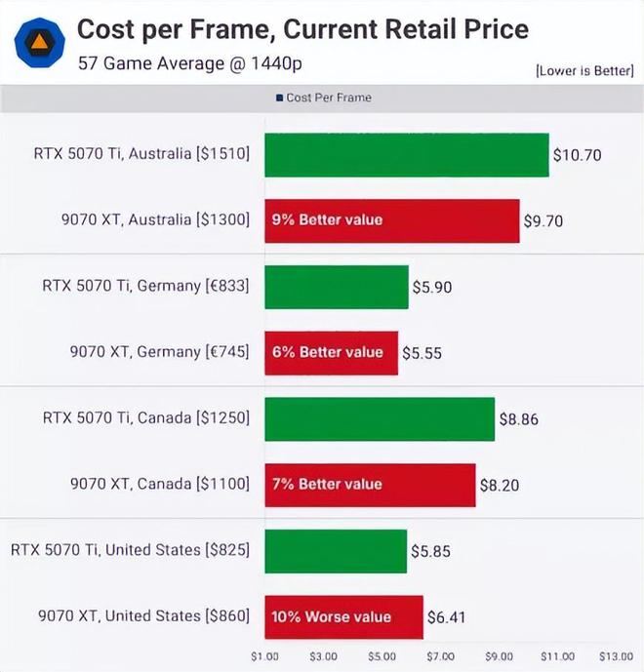Screen dimensions: 644x672
Task: Click the chart title Cost per Frame
Action: 302,28
